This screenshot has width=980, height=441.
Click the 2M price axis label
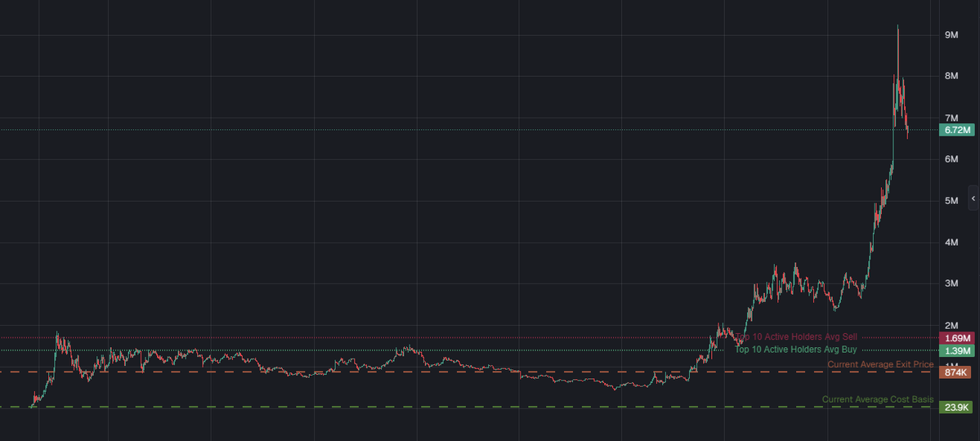click(951, 325)
